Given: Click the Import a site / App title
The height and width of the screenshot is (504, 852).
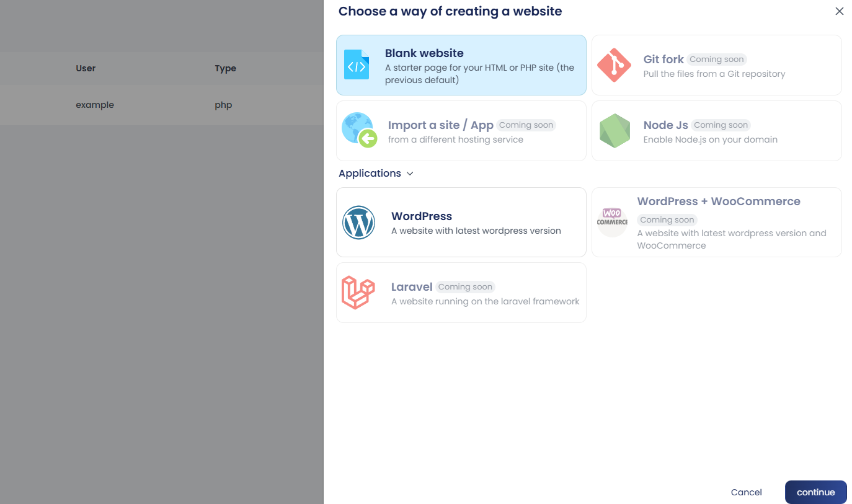Looking at the screenshot, I should 441,125.
